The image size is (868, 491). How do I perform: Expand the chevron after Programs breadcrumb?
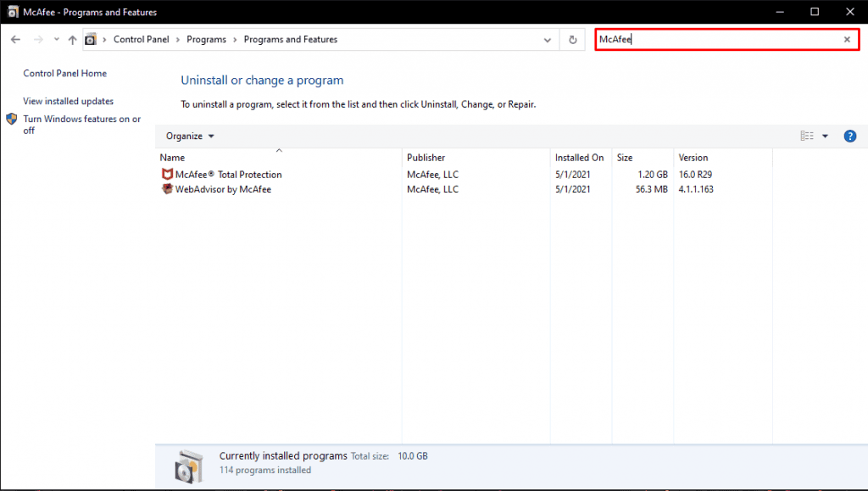(235, 39)
